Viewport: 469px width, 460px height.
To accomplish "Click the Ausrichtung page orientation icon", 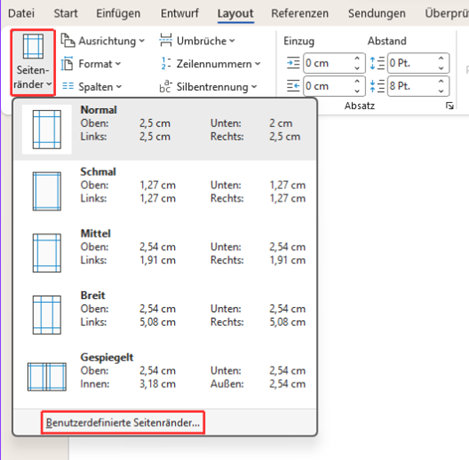I will coord(68,41).
